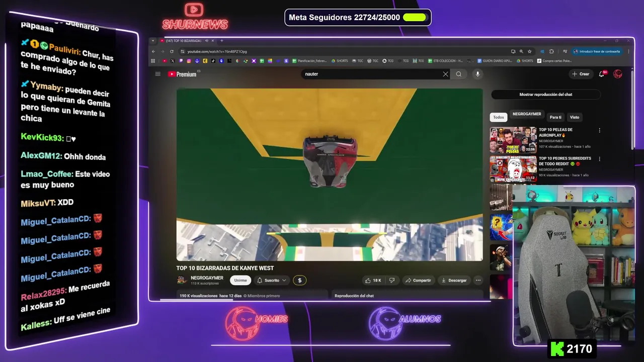This screenshot has width=644, height=362.
Task: Open options for TOP 10 PELEAS DE AURONPLAY
Action: click(599, 130)
